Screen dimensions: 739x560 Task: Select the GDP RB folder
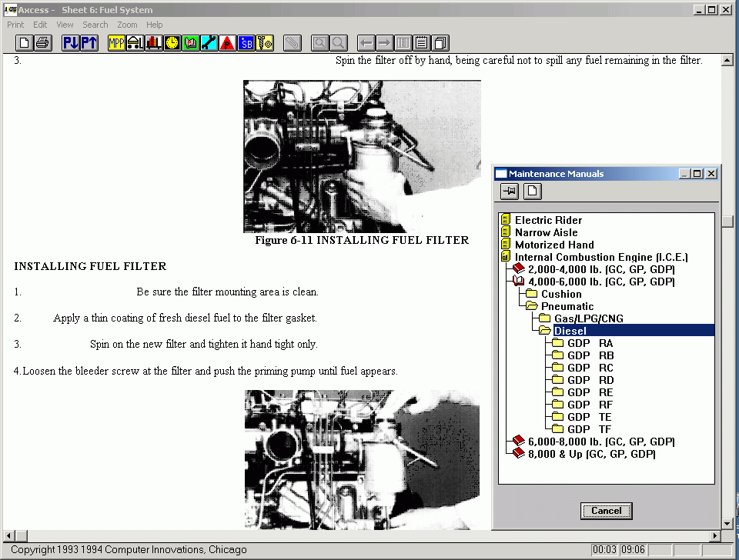coord(590,355)
